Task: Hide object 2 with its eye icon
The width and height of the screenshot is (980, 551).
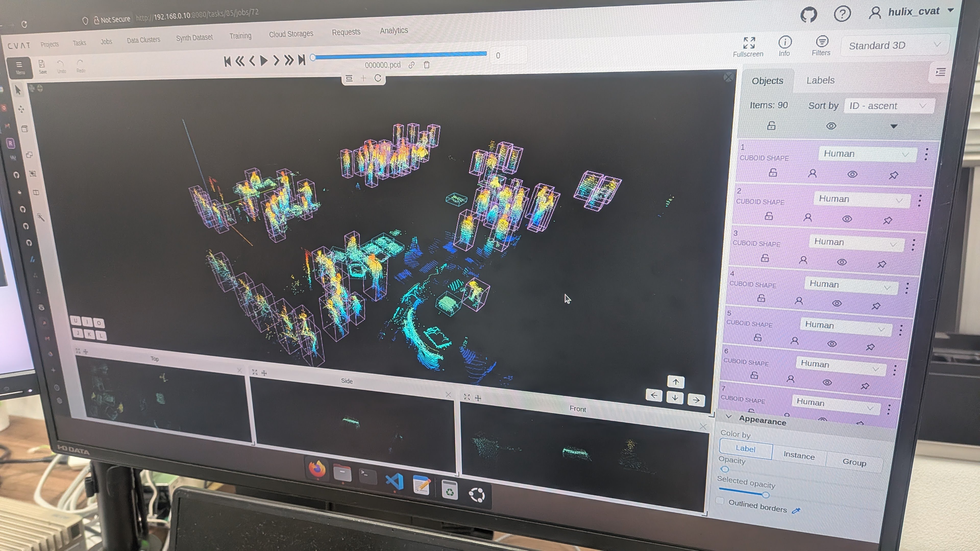Action: 847,219
